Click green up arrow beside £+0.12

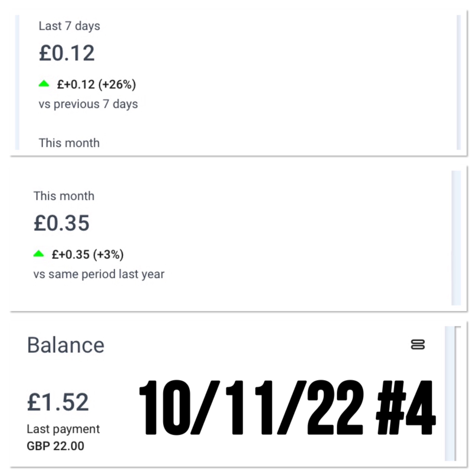pyautogui.click(x=44, y=84)
